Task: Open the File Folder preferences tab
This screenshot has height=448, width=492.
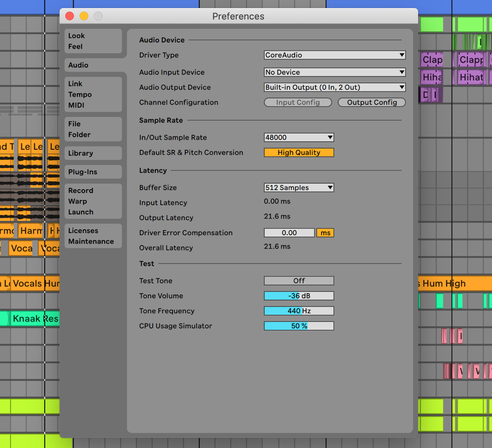Action: coord(93,129)
